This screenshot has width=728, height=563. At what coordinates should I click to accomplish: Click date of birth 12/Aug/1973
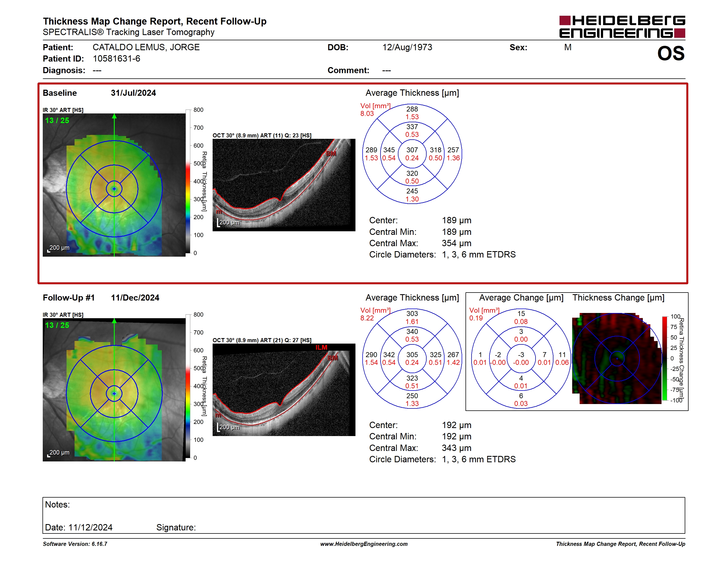(407, 47)
